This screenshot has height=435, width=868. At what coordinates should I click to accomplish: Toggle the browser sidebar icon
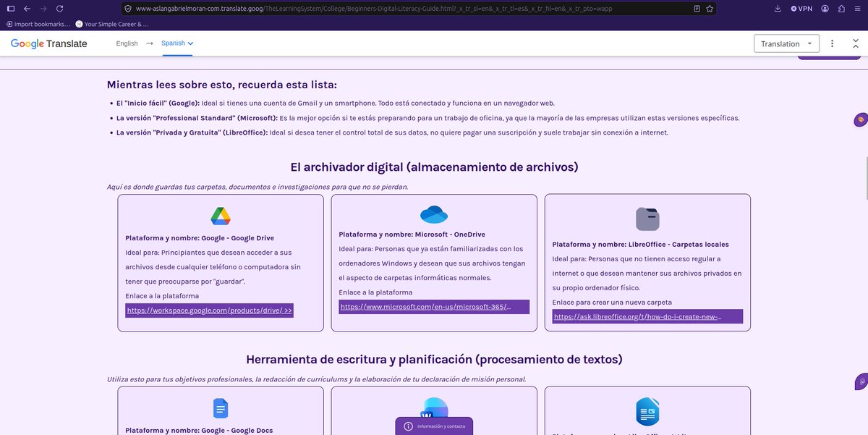(x=10, y=9)
